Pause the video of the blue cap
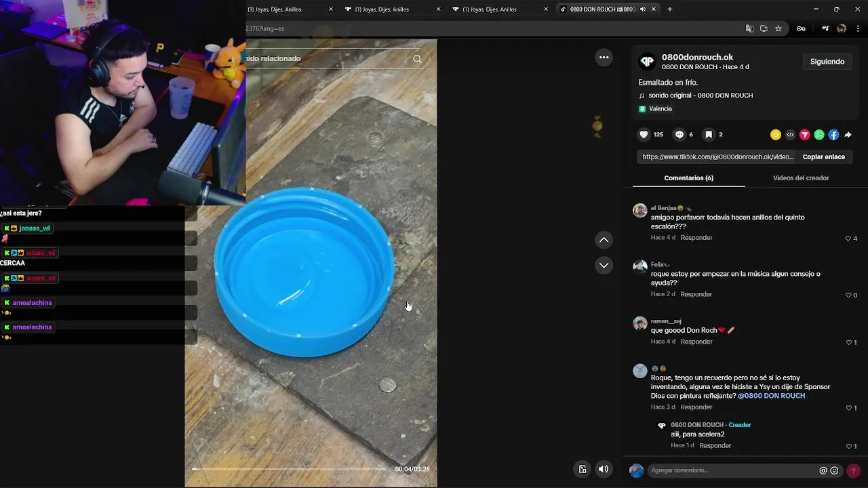The image size is (868, 488). tap(311, 264)
